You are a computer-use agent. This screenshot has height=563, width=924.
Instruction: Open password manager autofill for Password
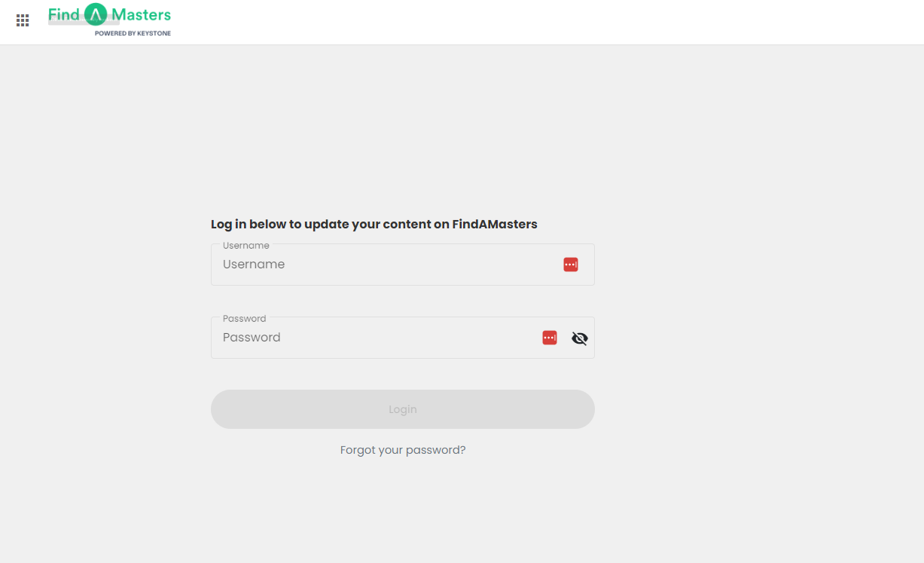(x=549, y=337)
